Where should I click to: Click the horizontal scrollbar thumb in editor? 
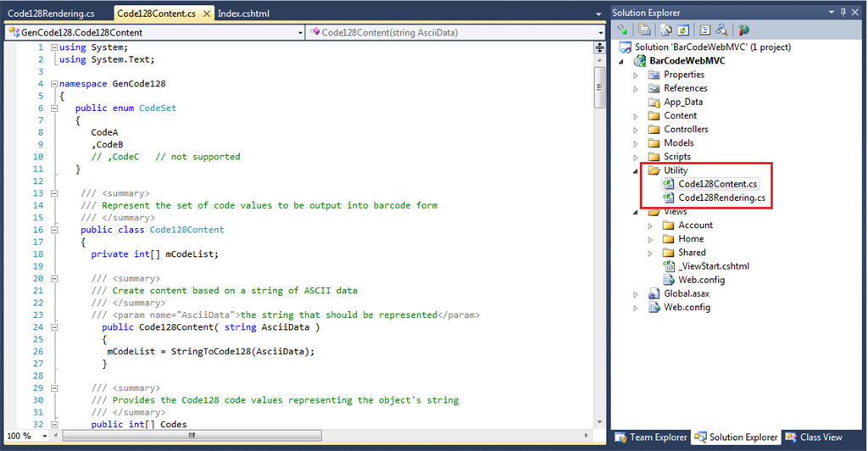coord(192,436)
